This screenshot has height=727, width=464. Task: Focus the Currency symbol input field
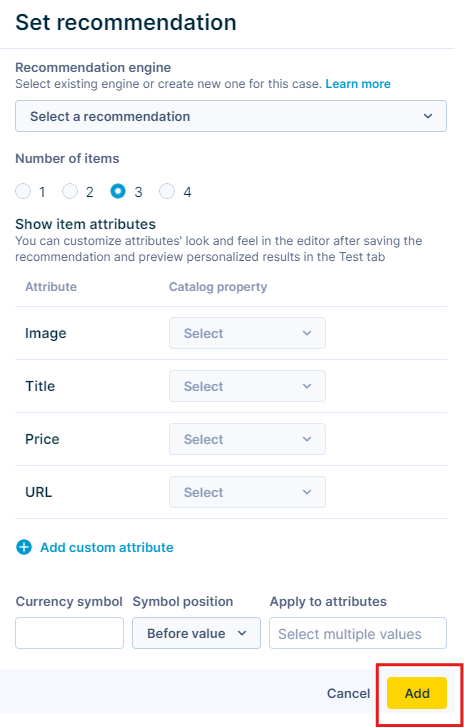click(x=70, y=633)
